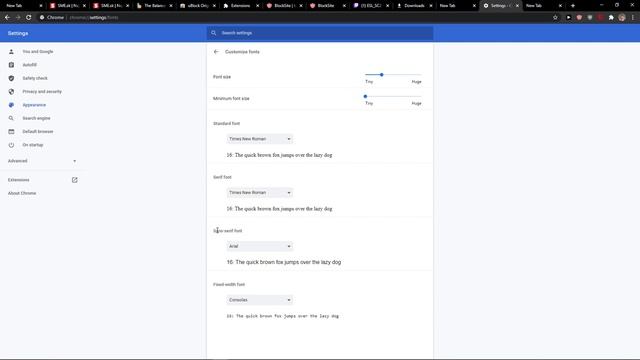Open Safety check section

[x=35, y=78]
